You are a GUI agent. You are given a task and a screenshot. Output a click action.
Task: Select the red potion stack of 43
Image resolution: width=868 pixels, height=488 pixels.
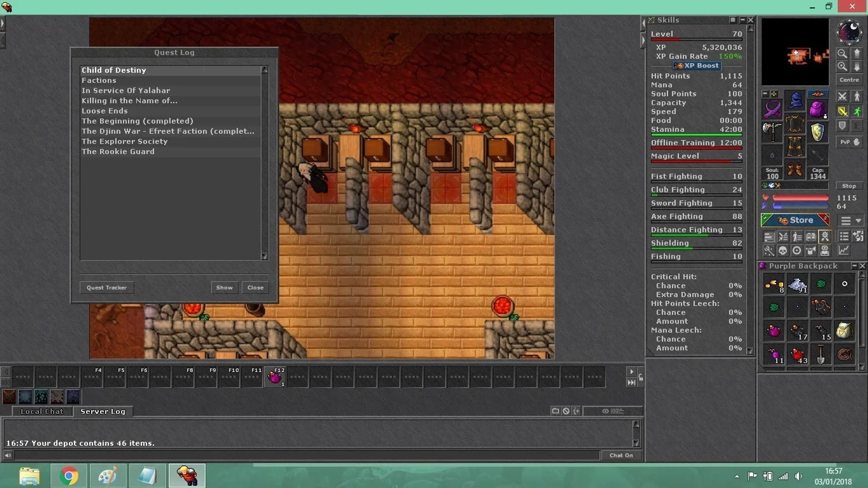(x=797, y=354)
